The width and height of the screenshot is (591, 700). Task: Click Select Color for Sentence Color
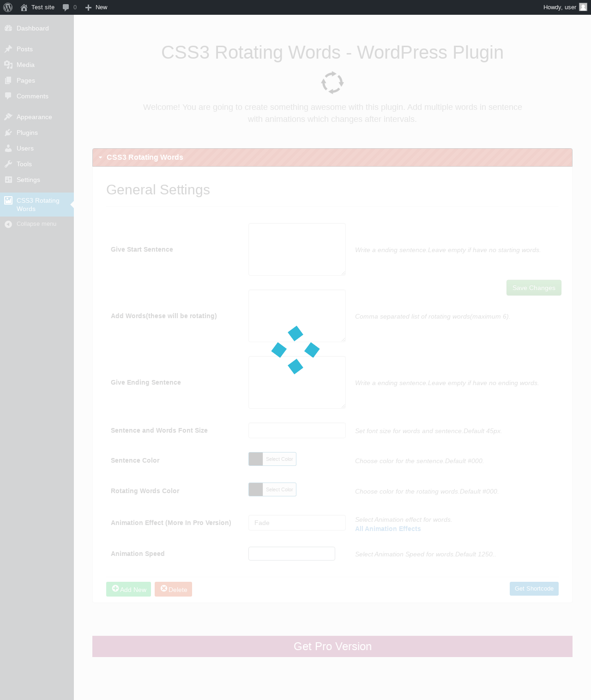click(x=279, y=459)
